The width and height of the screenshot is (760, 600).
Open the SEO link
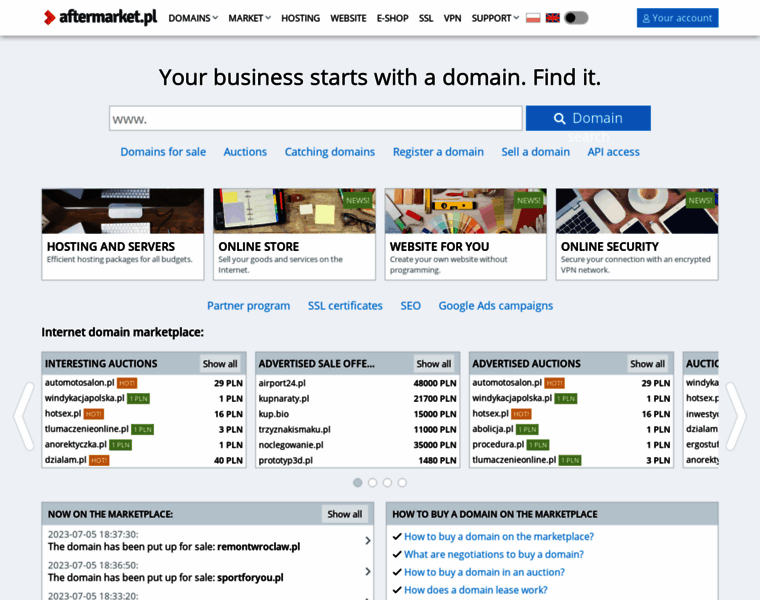coord(411,306)
